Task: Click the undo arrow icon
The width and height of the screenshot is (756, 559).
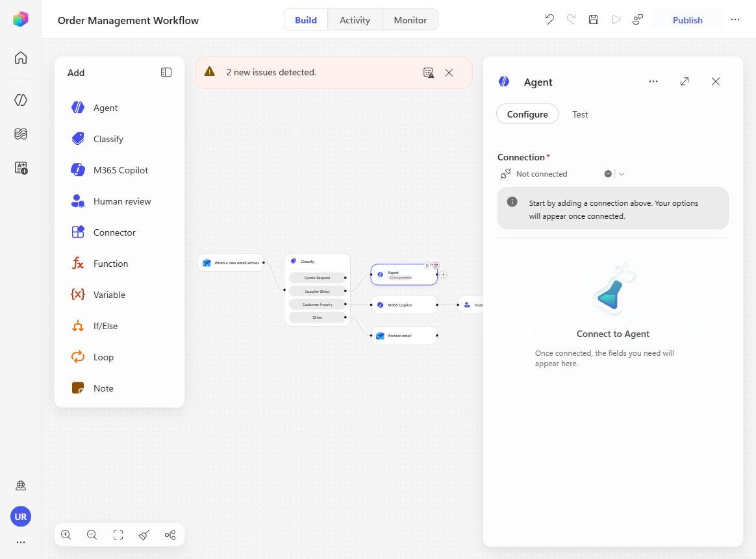Action: point(549,19)
